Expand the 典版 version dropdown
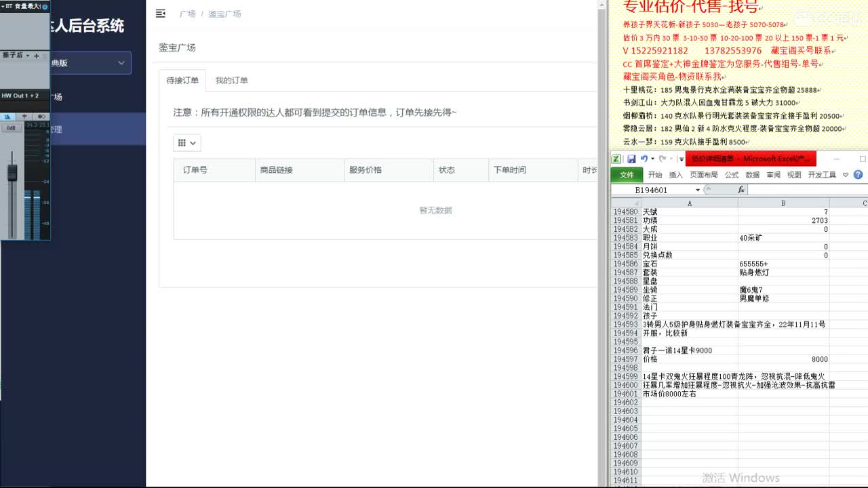This screenshot has width=868, height=488. [121, 63]
